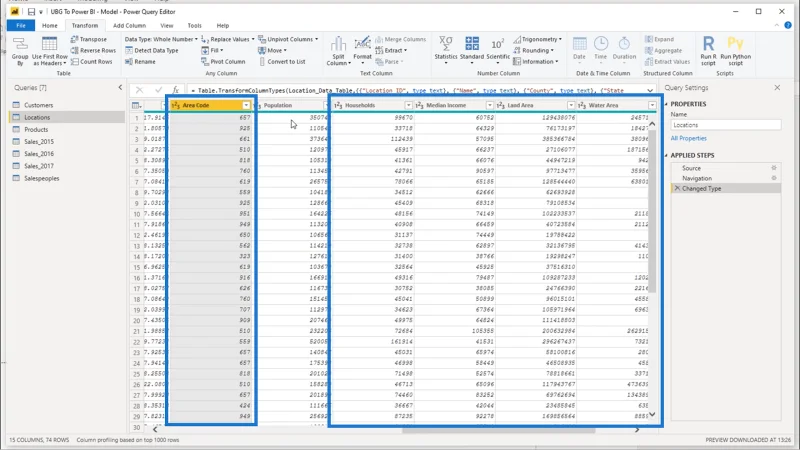Select the Source applied step
The width and height of the screenshot is (800, 450).
725,168
